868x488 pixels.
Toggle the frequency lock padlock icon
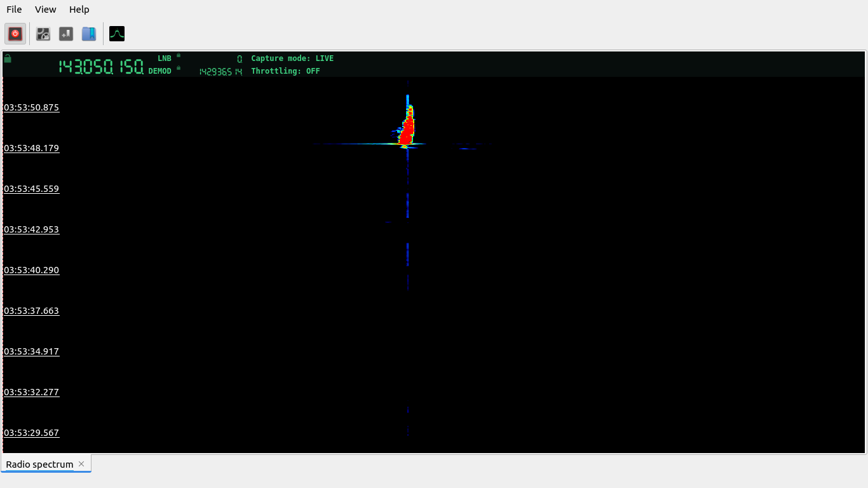(x=8, y=58)
